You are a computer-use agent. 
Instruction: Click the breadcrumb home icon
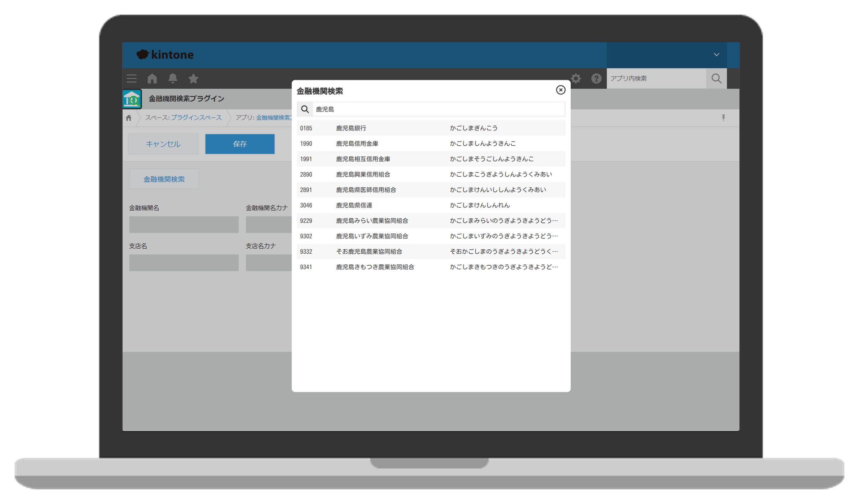128,118
